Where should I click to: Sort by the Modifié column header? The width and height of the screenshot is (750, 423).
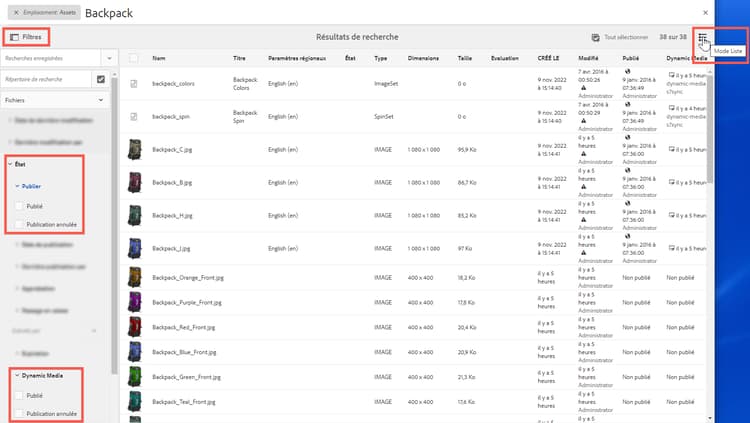coord(588,58)
